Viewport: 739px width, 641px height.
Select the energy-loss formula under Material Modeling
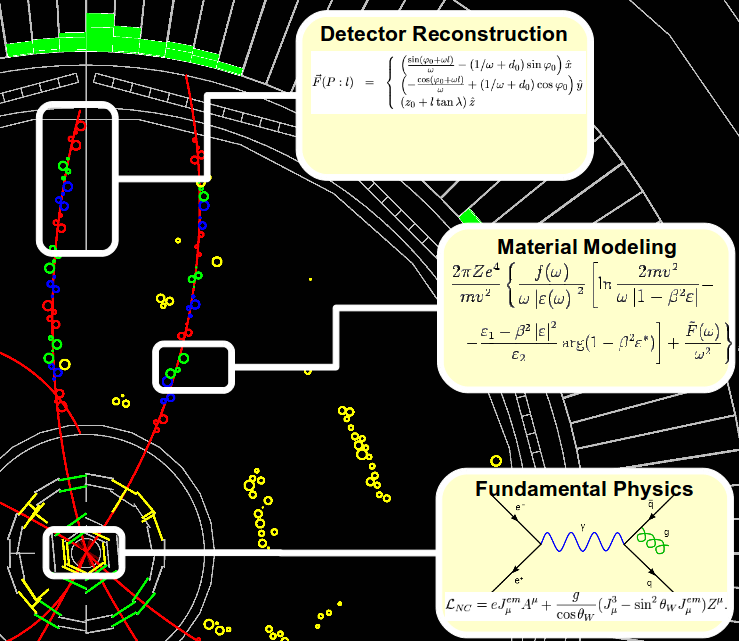[591, 313]
